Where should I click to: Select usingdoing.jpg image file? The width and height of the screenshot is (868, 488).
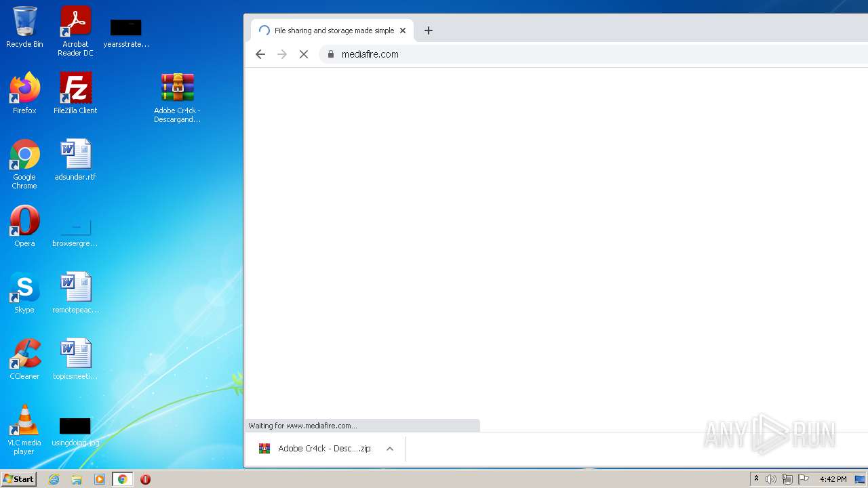75,432
